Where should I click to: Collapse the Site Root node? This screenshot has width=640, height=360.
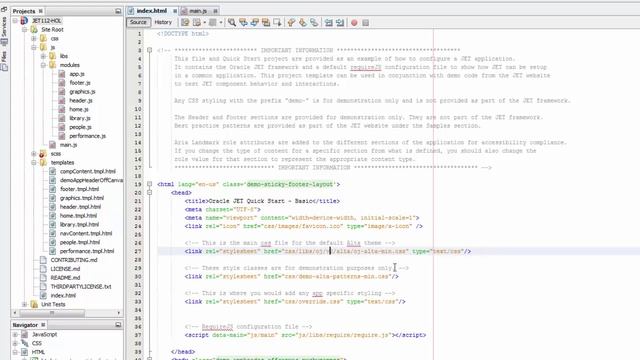(25, 29)
